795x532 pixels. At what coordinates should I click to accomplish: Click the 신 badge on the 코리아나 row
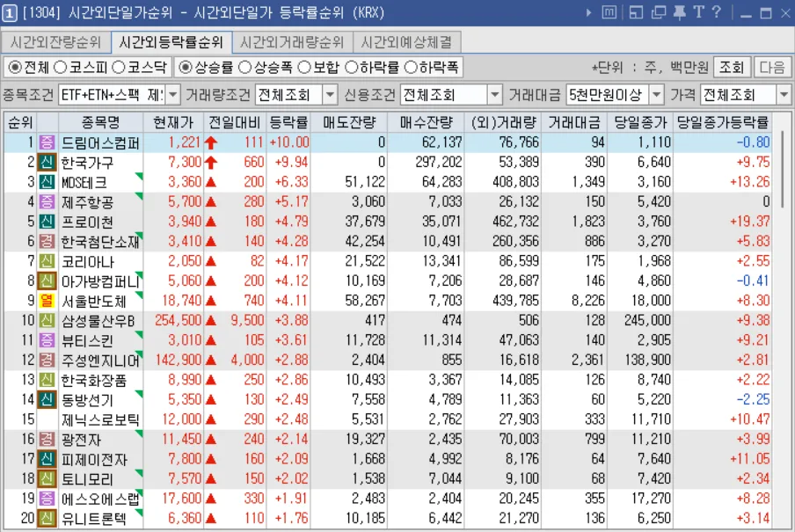(x=47, y=261)
